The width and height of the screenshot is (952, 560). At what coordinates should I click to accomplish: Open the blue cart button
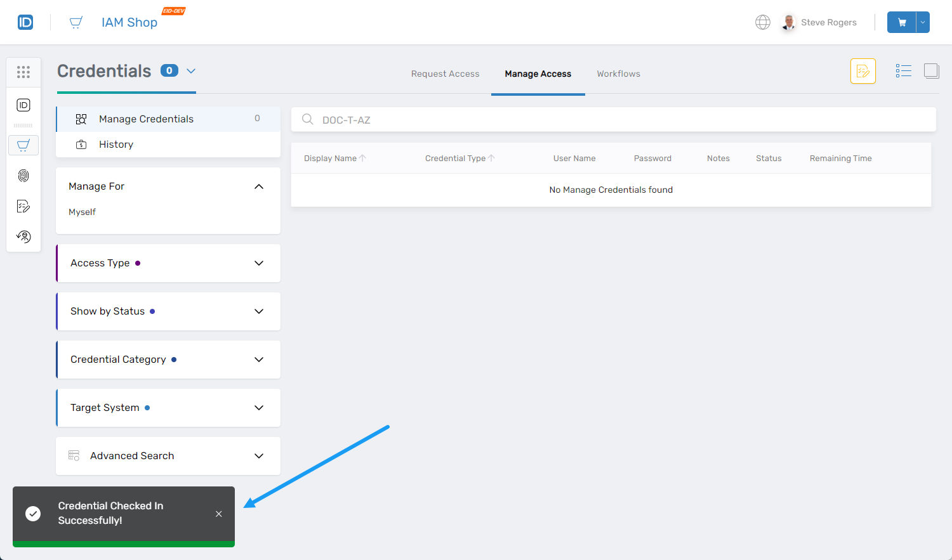pos(902,22)
